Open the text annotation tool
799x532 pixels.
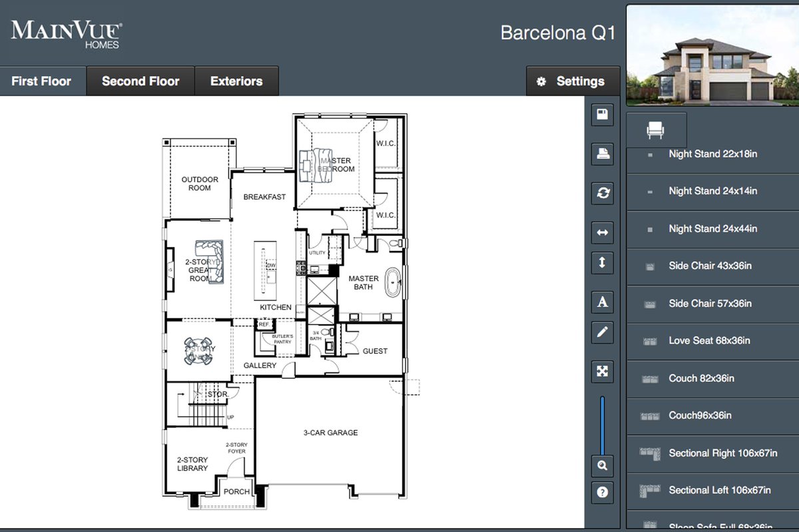click(602, 302)
